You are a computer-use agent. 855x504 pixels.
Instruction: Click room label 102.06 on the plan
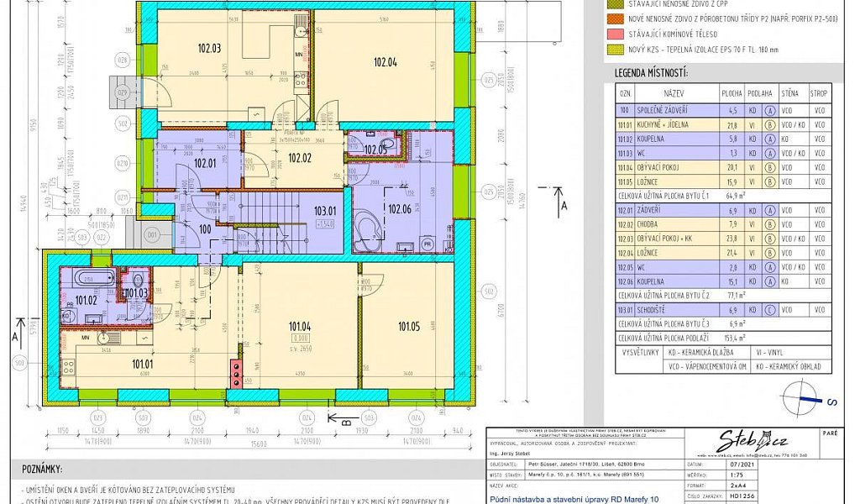point(399,209)
